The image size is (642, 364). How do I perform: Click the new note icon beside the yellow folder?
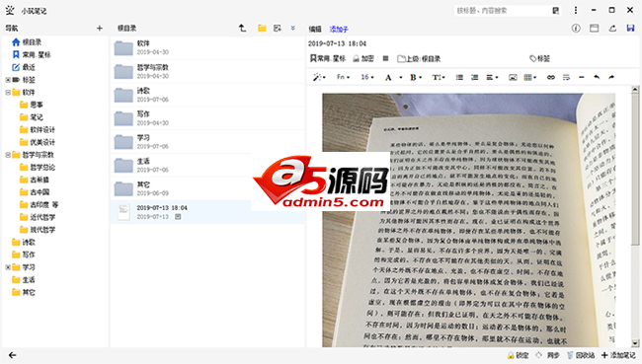[278, 29]
